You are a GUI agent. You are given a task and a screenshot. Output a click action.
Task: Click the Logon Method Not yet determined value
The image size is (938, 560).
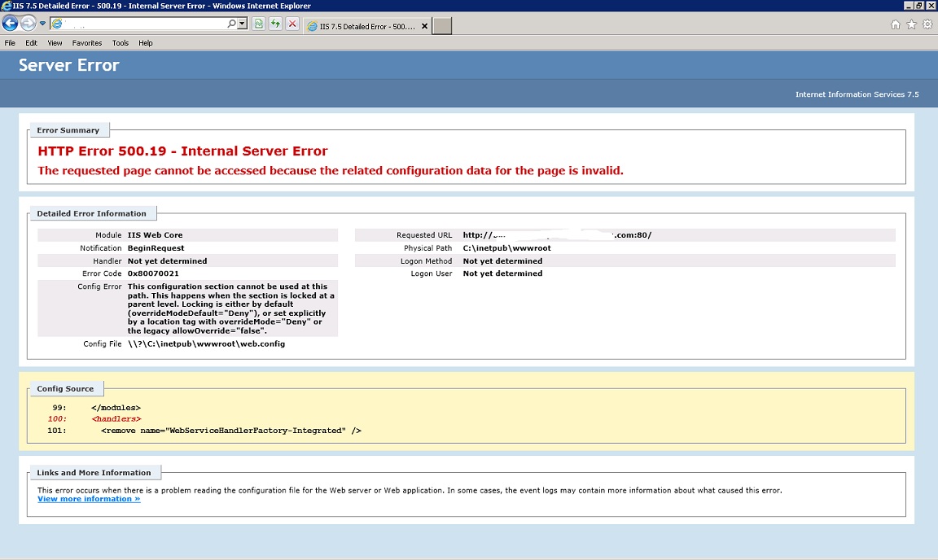pos(502,260)
